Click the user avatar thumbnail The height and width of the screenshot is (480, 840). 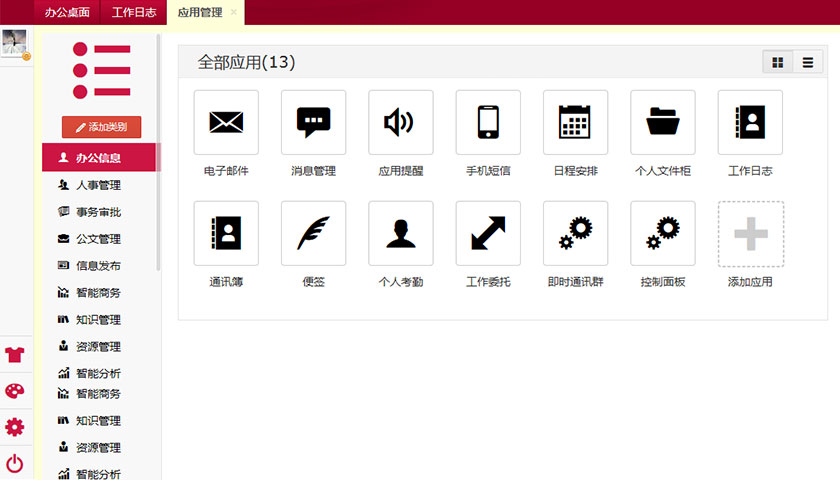(14, 42)
